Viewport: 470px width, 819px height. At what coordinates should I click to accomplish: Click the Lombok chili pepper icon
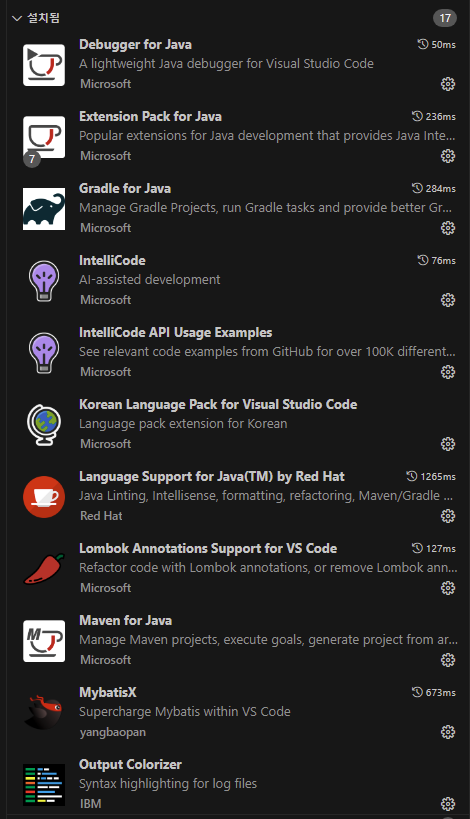click(x=44, y=569)
